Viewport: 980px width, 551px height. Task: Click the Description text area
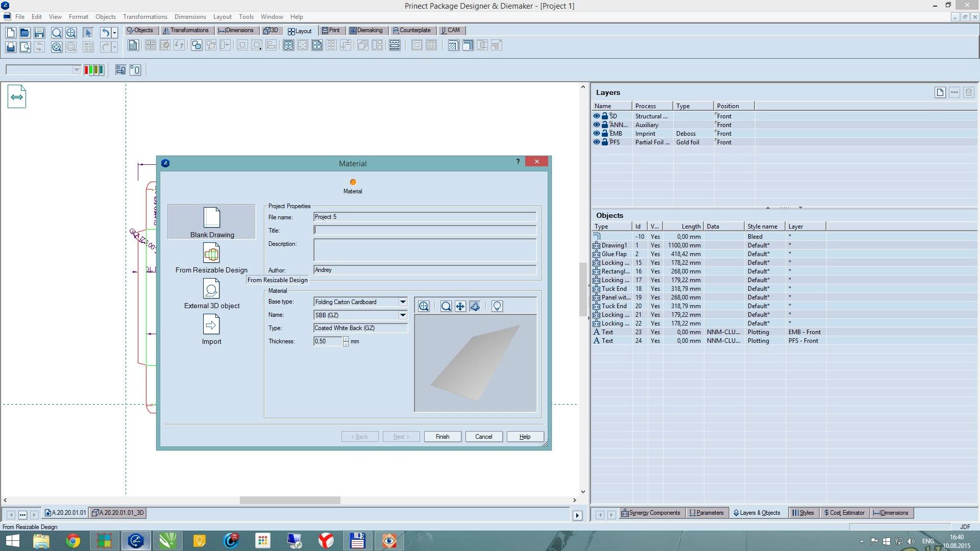(425, 250)
